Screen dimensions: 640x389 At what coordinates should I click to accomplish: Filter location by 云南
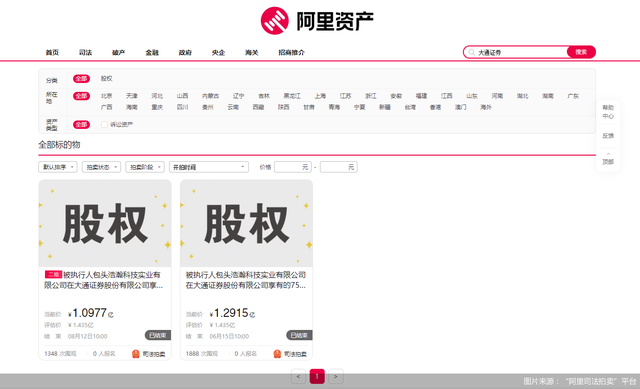click(233, 107)
